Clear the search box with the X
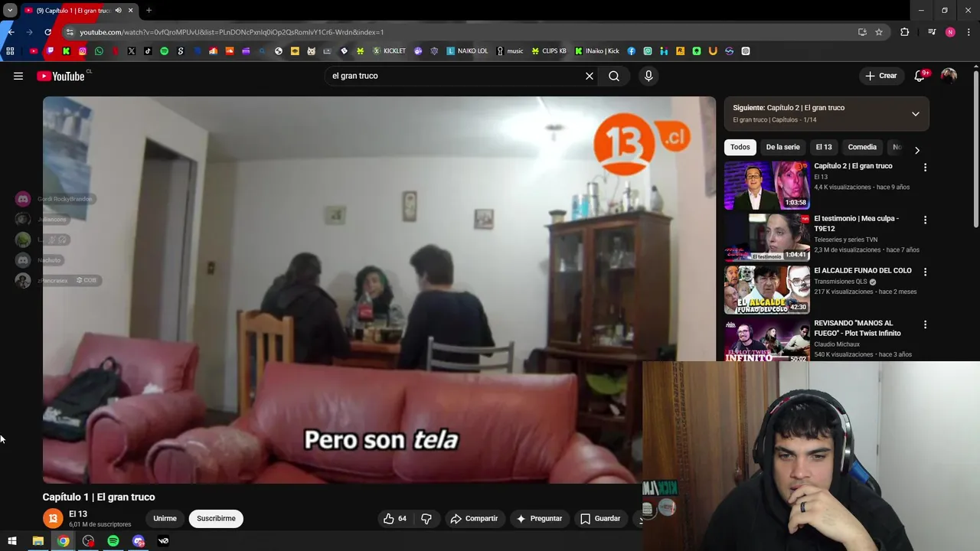Viewport: 980px width, 551px height. click(x=590, y=76)
